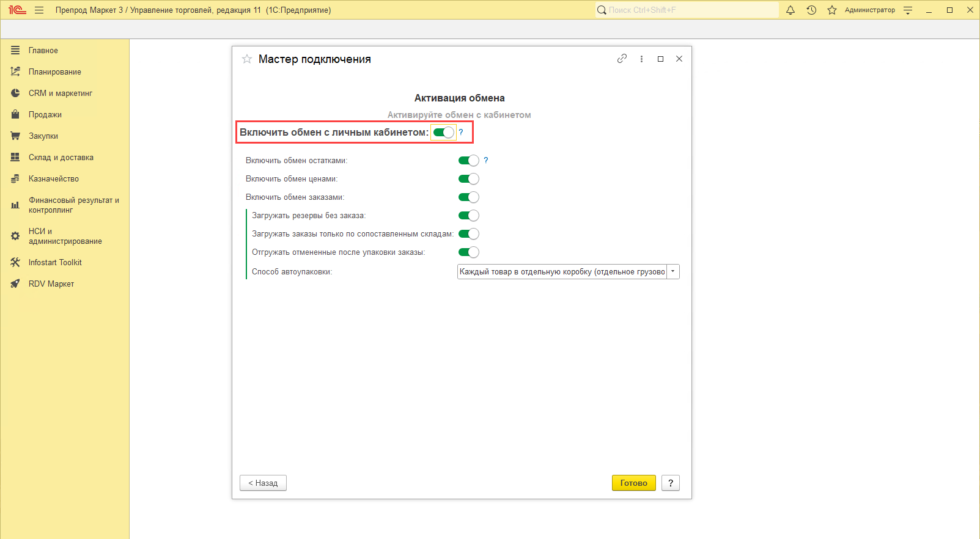This screenshot has width=980, height=539.
Task: Click the favorites star in title bar
Action: [x=831, y=10]
